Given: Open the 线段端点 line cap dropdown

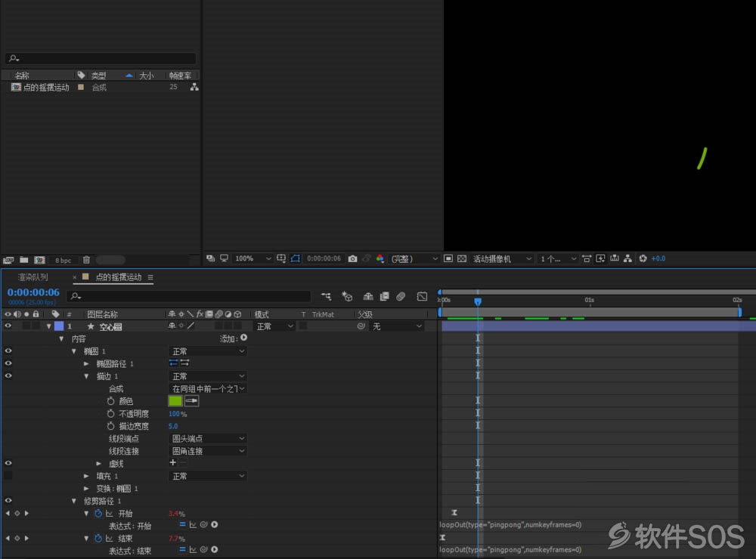Looking at the screenshot, I should 208,439.
